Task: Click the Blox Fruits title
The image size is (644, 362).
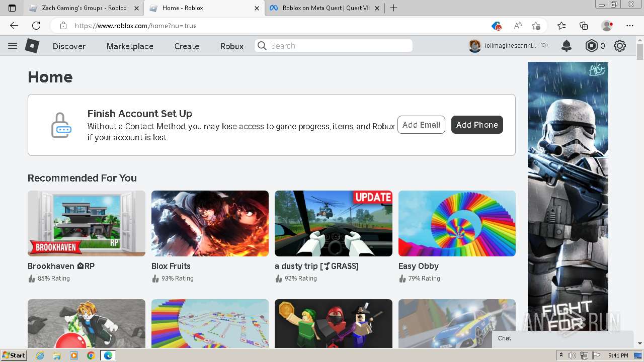Action: (x=171, y=266)
